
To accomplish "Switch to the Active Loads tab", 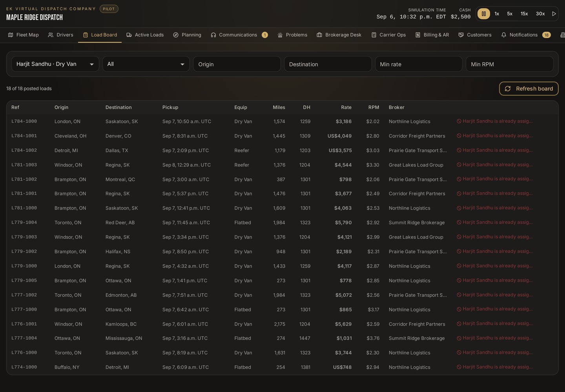I will click(145, 35).
